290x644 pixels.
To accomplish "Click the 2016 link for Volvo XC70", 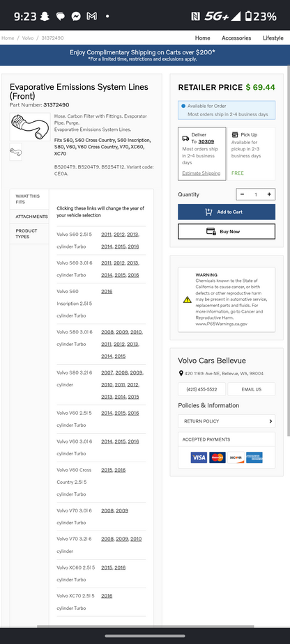I will point(107,595).
